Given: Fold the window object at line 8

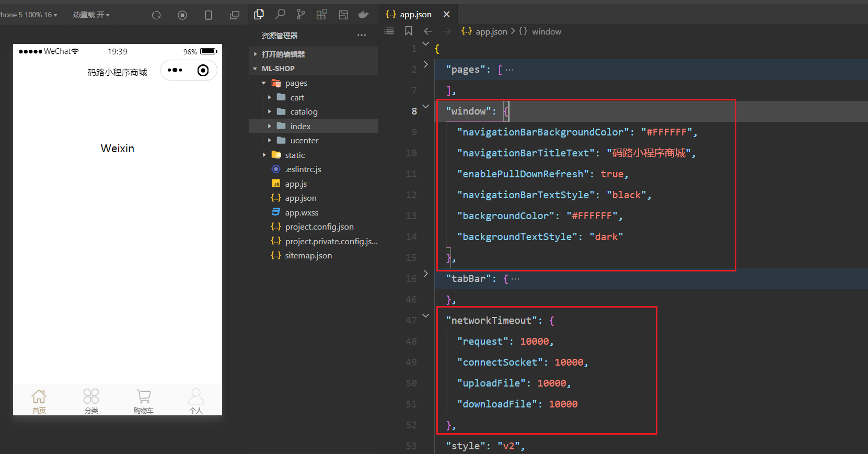Looking at the screenshot, I should click(426, 106).
